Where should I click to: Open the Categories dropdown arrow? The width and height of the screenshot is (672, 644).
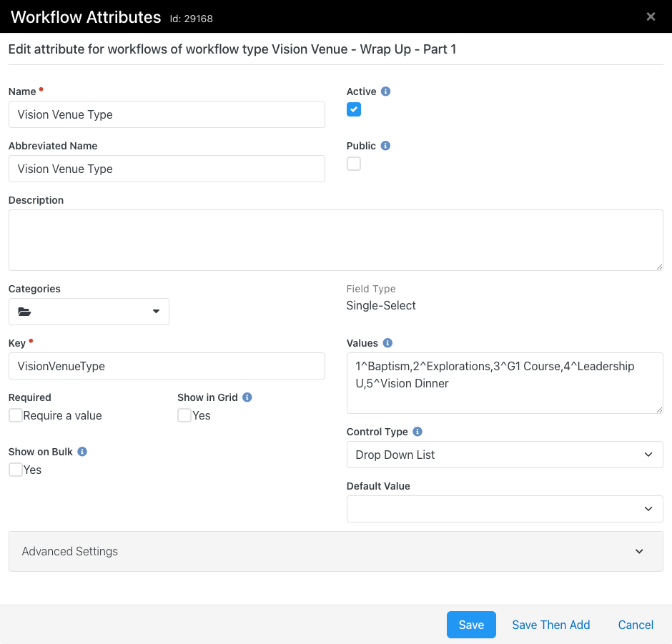tap(156, 312)
